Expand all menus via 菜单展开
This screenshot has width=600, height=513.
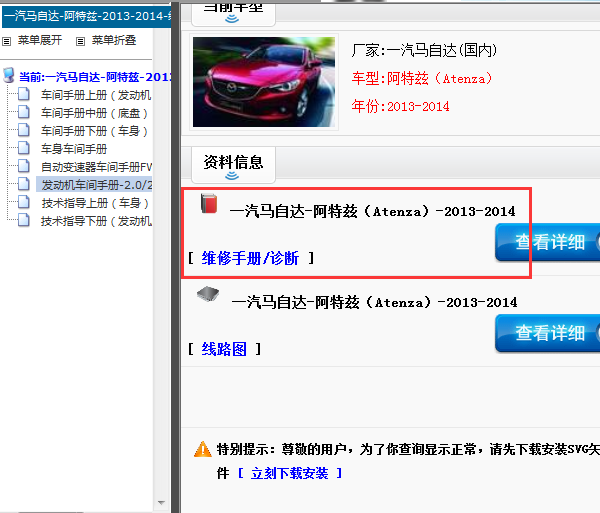coord(40,40)
